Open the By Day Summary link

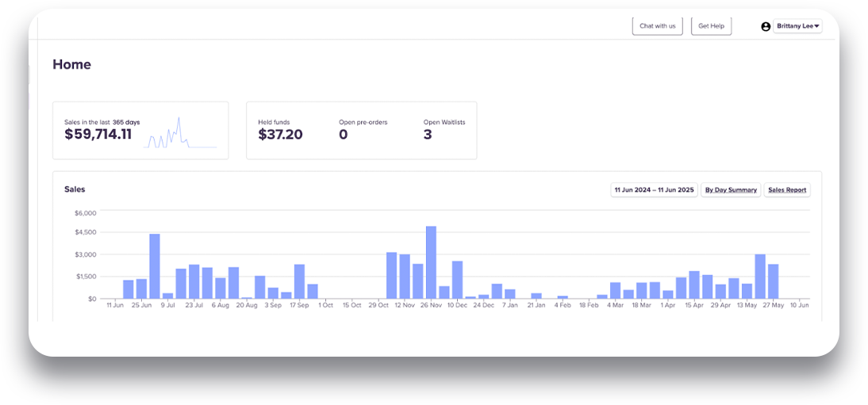731,189
